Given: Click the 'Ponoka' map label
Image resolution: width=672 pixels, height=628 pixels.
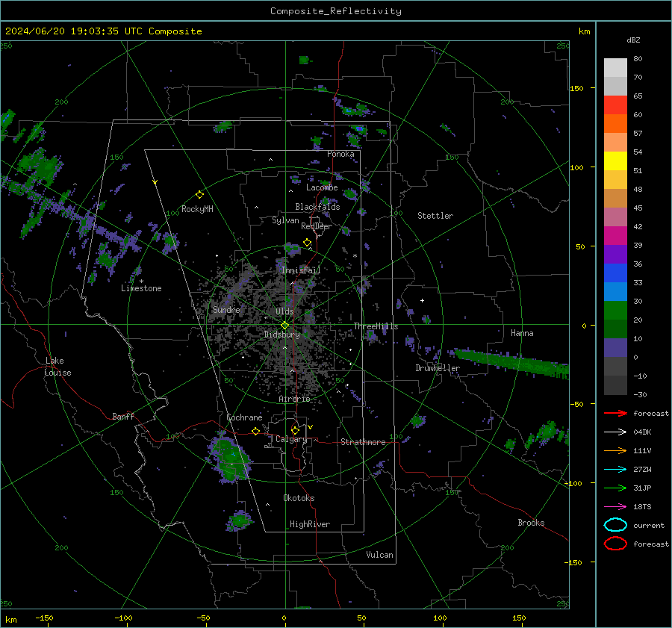Looking at the screenshot, I should click(340, 154).
